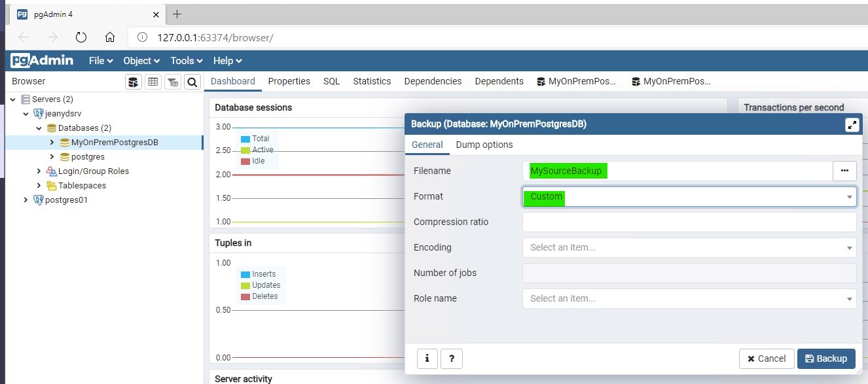Screen dimensions: 868x384
Task: Click the Backup button
Action: point(826,358)
